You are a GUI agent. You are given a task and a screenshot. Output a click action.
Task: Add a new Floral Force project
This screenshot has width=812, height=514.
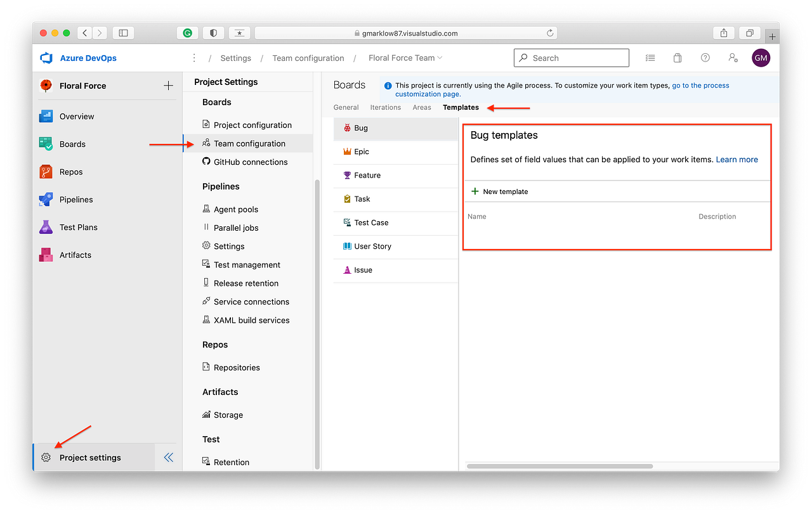tap(167, 85)
